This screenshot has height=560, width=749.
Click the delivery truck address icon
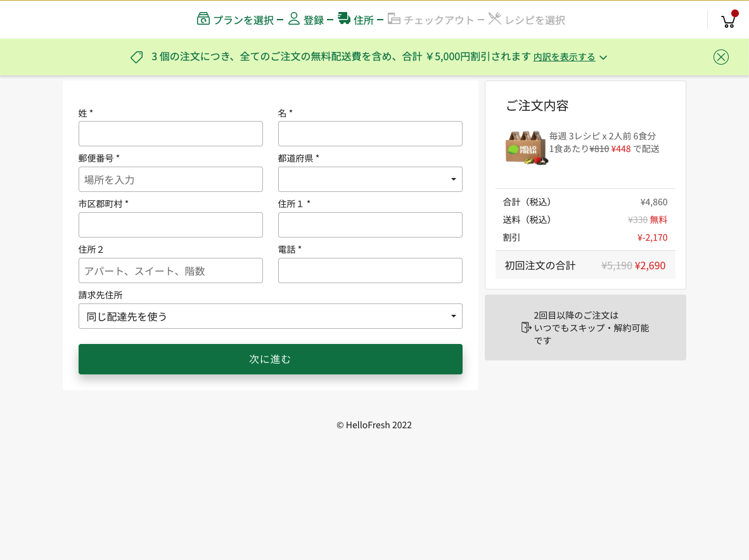pos(344,18)
